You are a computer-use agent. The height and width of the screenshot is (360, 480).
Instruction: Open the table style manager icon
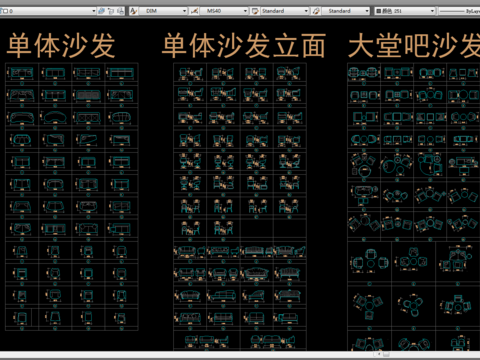click(255, 11)
